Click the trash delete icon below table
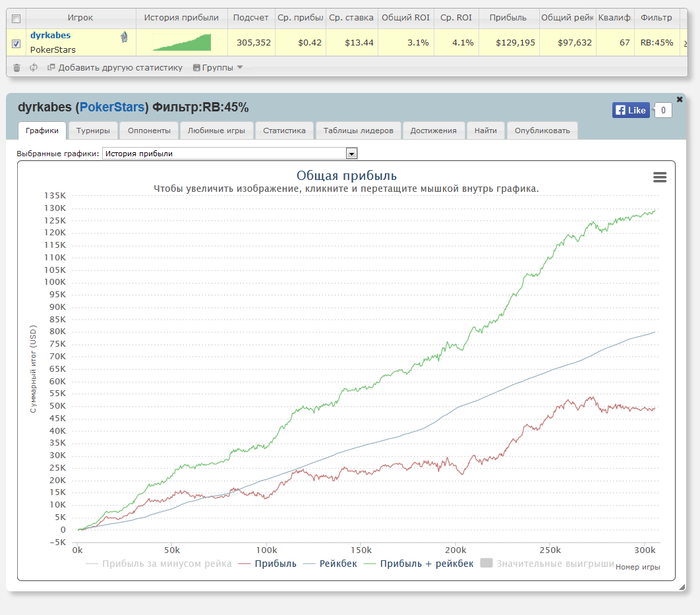 pos(17,68)
